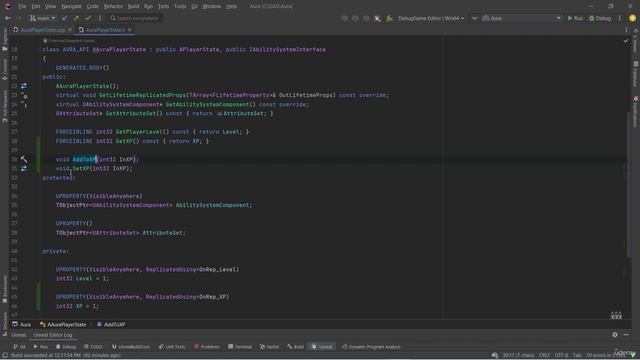This screenshot has height=360, width=640.
Task: Click the navigate back arrow
Action: point(8,18)
